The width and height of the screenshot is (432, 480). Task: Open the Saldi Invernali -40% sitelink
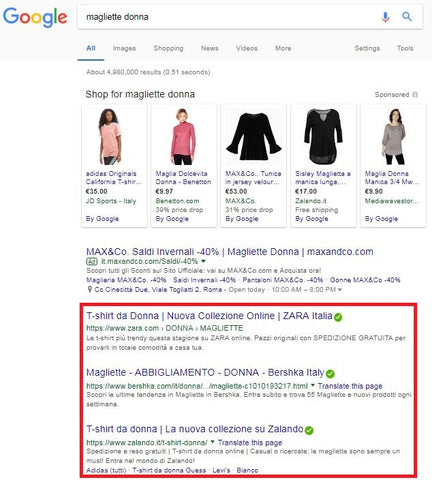click(x=204, y=280)
